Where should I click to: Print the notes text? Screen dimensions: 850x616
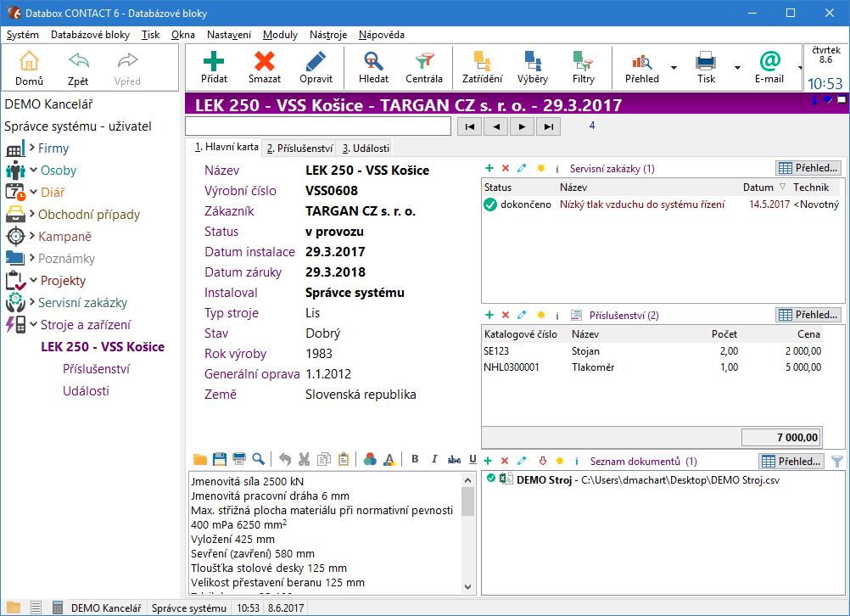click(x=239, y=459)
